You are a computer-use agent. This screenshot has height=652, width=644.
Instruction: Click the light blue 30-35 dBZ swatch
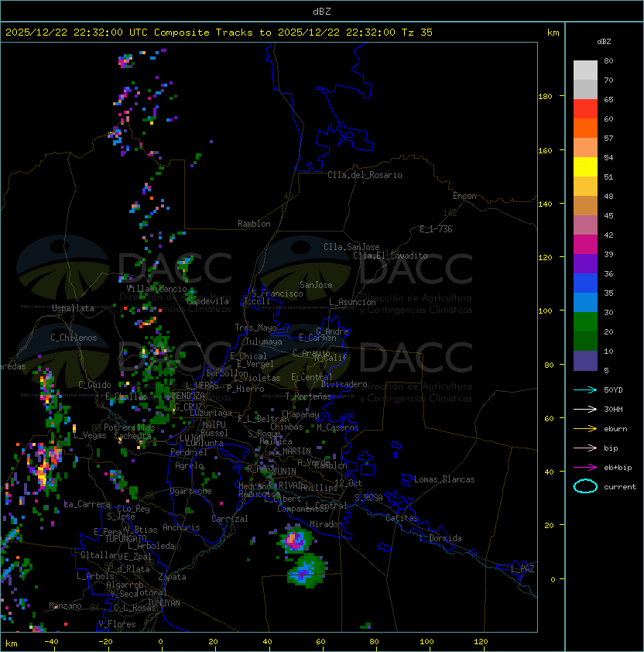tap(585, 303)
